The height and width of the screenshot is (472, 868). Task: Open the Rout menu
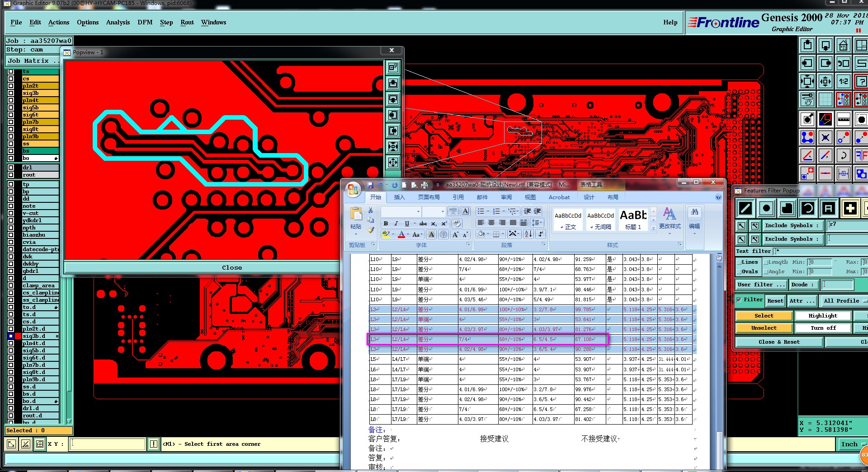click(187, 22)
